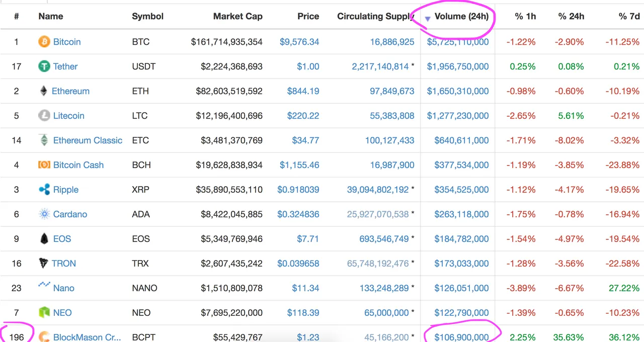Click Litecoin volume $1,277,230,000

click(458, 116)
